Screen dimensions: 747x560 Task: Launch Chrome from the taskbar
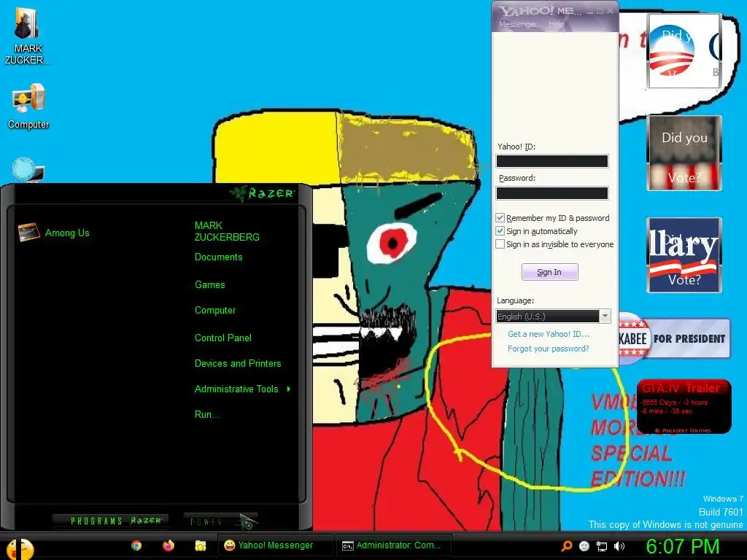point(136,545)
